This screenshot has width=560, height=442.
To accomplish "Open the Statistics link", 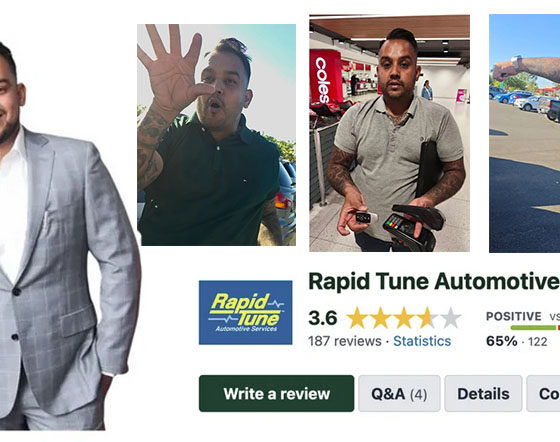I will click(x=422, y=341).
